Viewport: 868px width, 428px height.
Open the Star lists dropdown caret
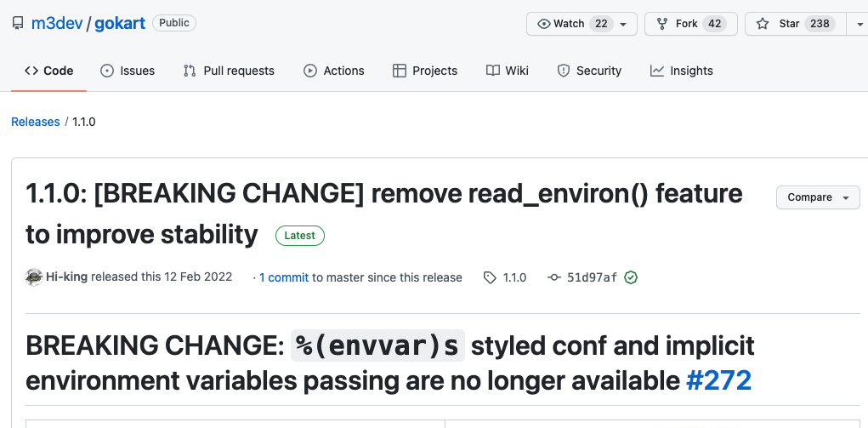[x=859, y=25]
